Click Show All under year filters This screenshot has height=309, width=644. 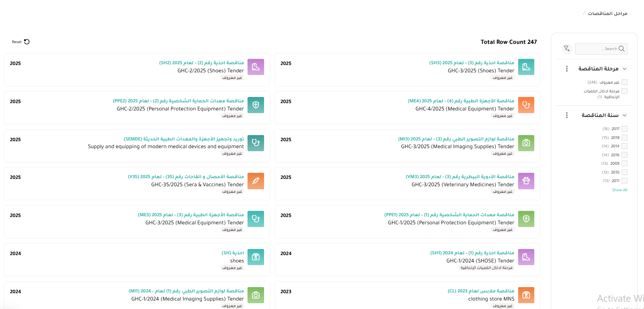619,190
